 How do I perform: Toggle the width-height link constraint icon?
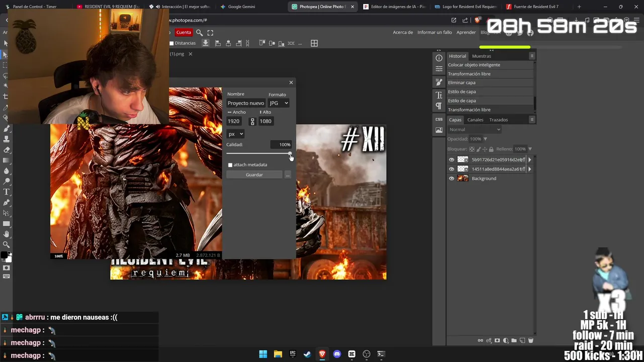tap(253, 121)
